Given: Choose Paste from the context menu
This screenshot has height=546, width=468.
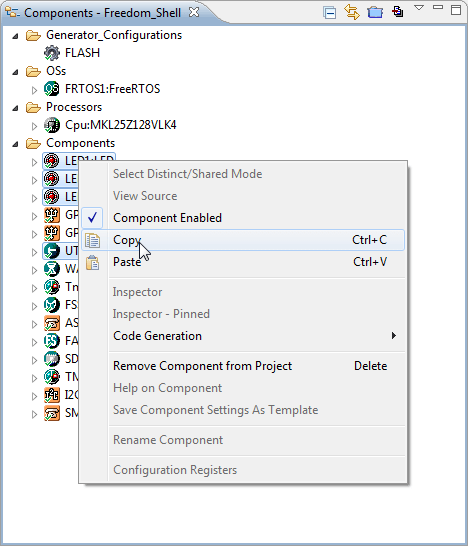Looking at the screenshot, I should [243, 262].
